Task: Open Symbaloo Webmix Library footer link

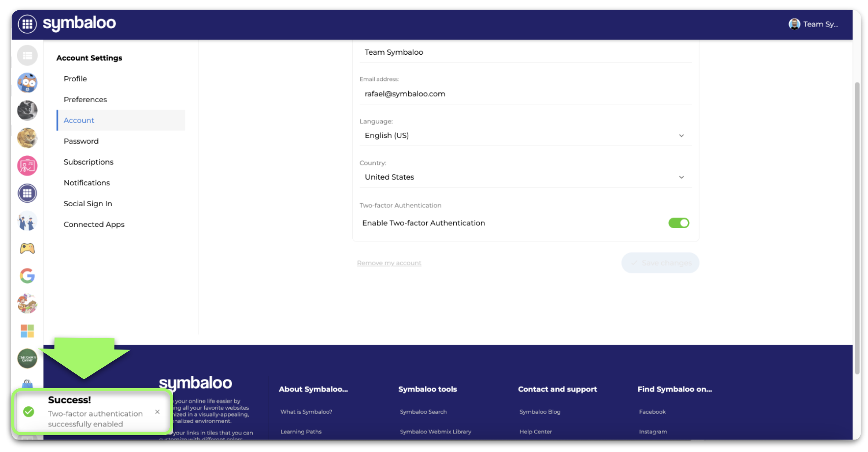Action: (x=435, y=432)
